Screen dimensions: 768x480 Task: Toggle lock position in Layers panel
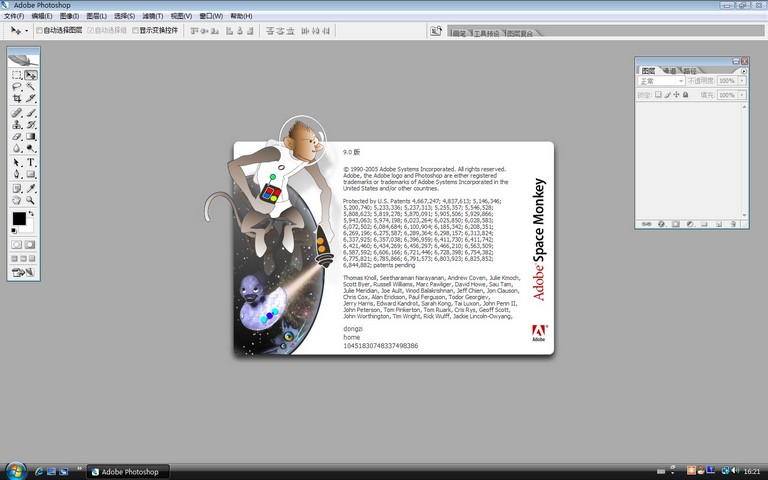tap(676, 95)
